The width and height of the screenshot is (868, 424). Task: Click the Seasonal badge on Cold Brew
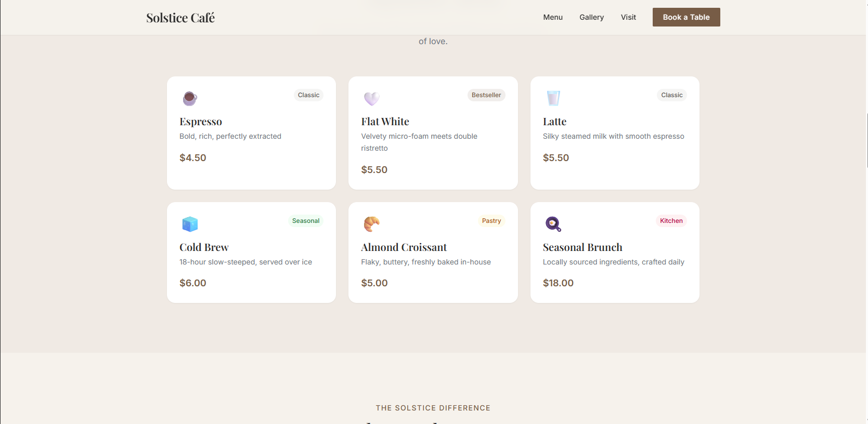point(305,221)
